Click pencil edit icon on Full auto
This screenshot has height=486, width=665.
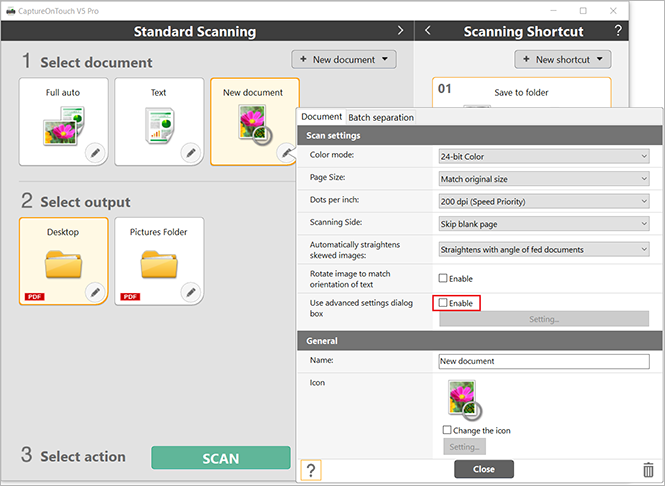[x=94, y=152]
